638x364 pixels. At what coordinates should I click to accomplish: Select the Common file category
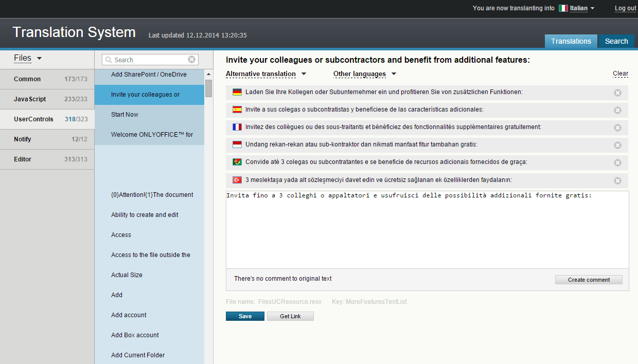point(47,79)
